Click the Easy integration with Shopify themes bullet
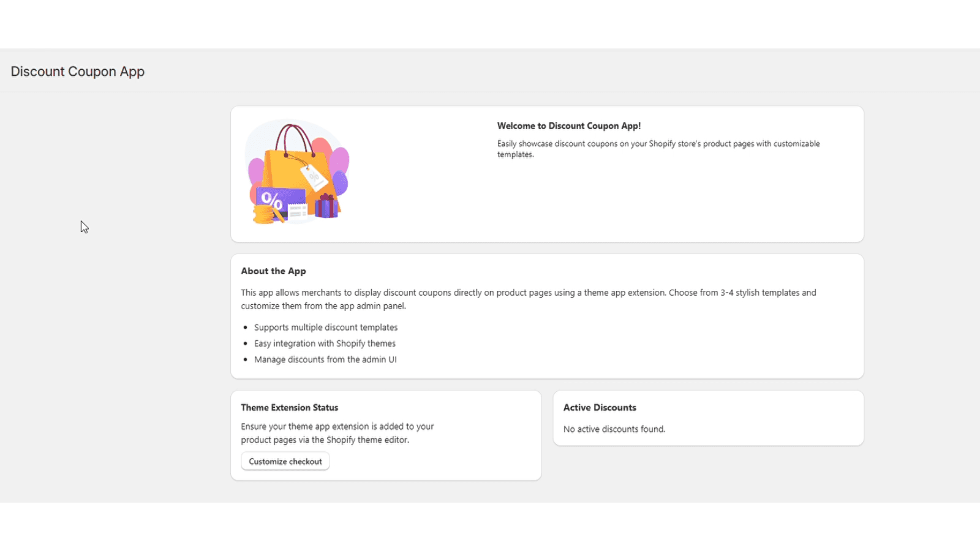The width and height of the screenshot is (980, 551). (x=325, y=343)
